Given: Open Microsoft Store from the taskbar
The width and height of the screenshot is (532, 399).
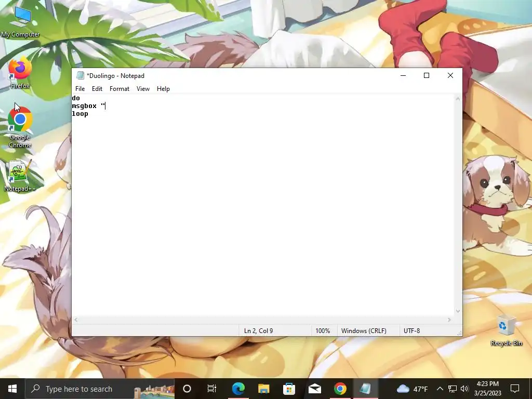Looking at the screenshot, I should tap(289, 389).
